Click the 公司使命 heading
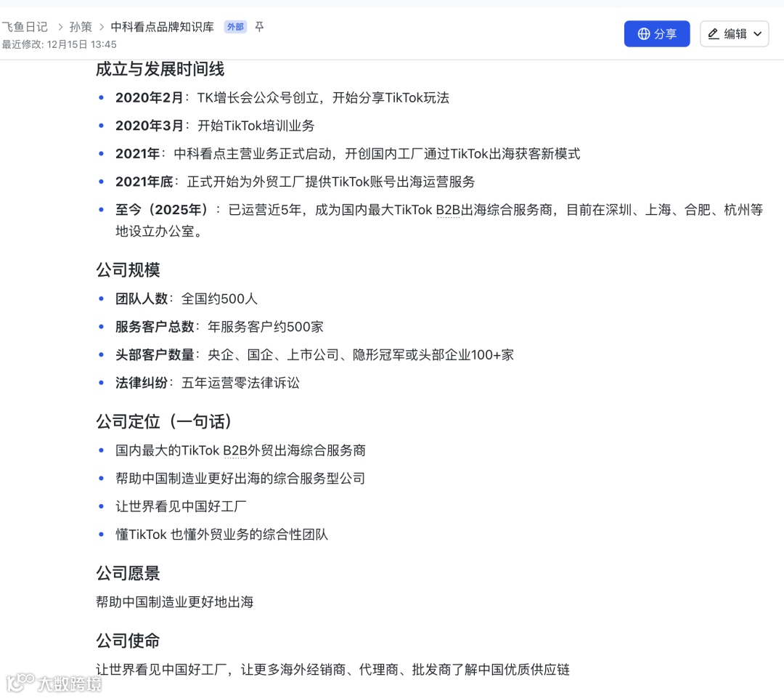 coord(128,641)
